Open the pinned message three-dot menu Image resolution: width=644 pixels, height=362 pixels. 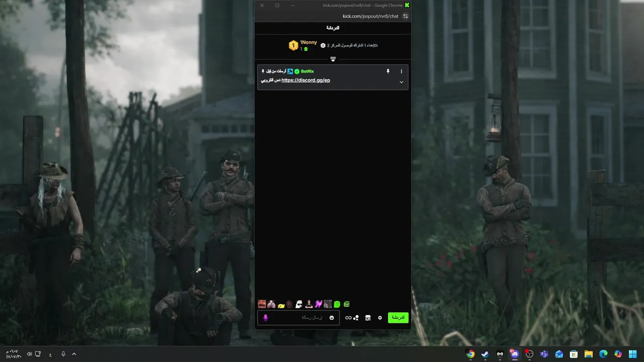pyautogui.click(x=401, y=71)
